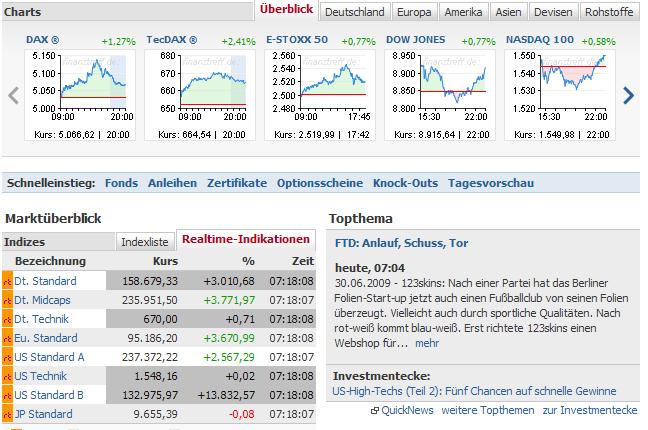
Task: Click "mehr" to read the full article
Action: pyautogui.click(x=427, y=343)
